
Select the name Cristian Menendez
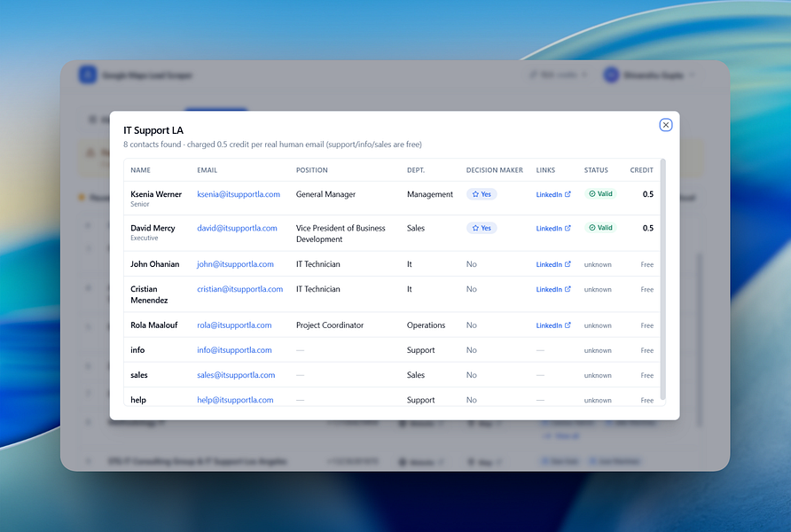pyautogui.click(x=149, y=294)
